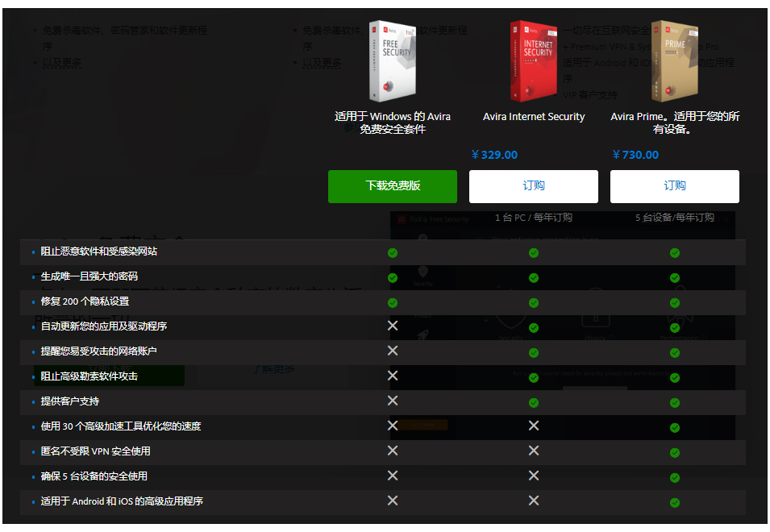Click the 提醒您易受攻击的网络账户 feature row label
Image resolution: width=770 pixels, height=532 pixels.
(x=99, y=351)
